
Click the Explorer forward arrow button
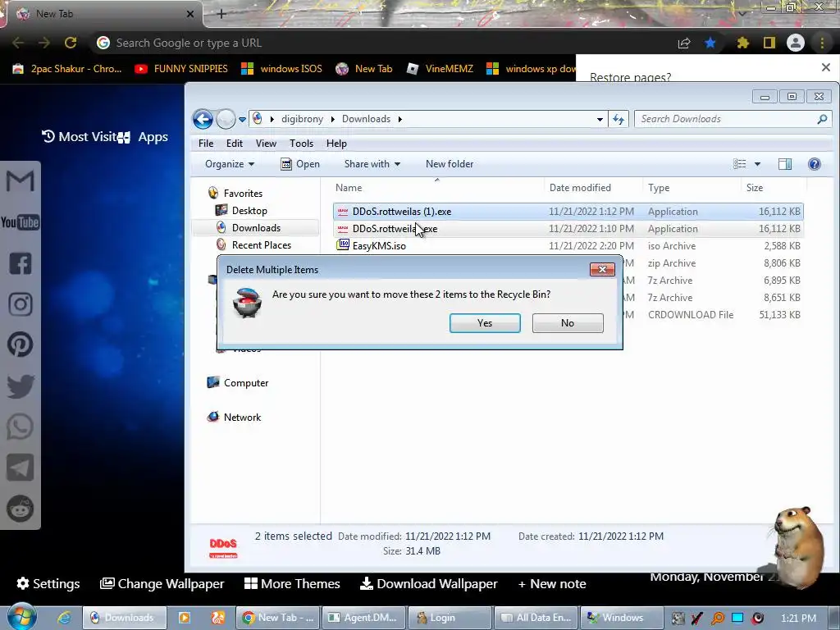[226, 119]
